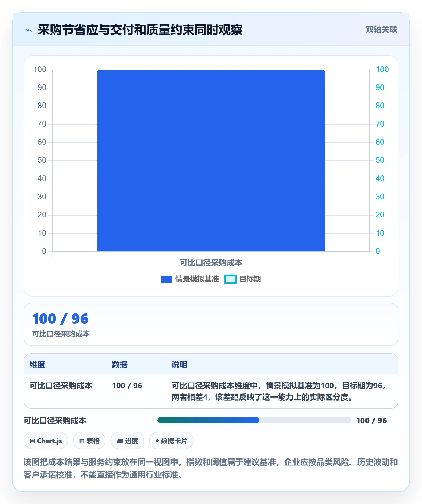
Task: Click the right axis label 90
Action: 380,88
